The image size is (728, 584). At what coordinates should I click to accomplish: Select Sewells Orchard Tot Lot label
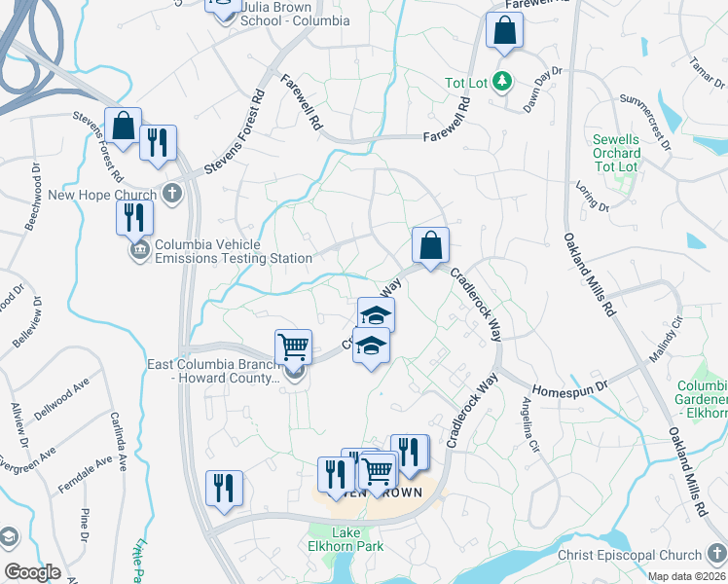point(617,153)
